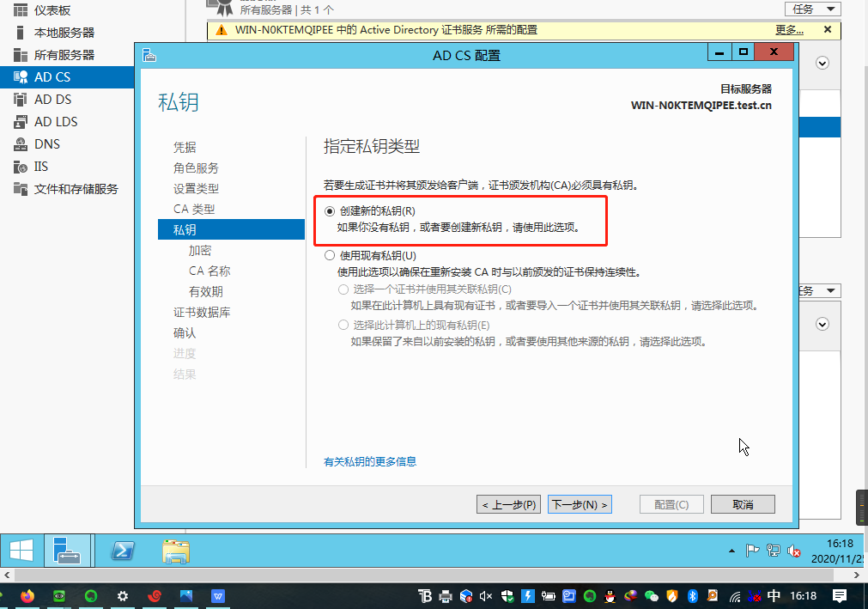
Task: Dismiss the AD CS configuration warning bar
Action: [828, 29]
